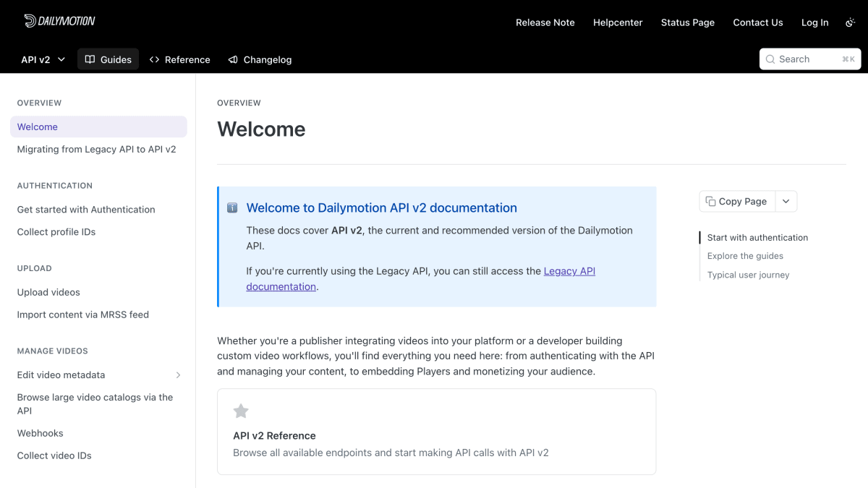Click the "Welcome" page title

pos(261,129)
